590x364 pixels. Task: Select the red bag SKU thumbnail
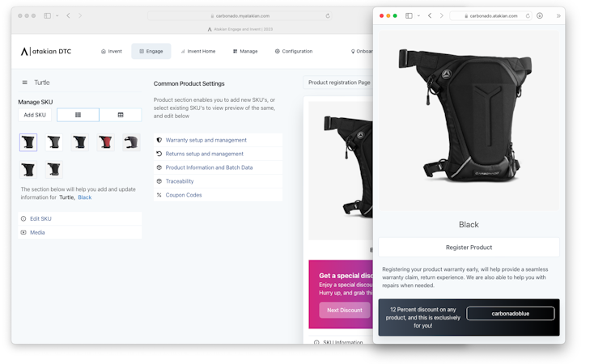click(106, 142)
